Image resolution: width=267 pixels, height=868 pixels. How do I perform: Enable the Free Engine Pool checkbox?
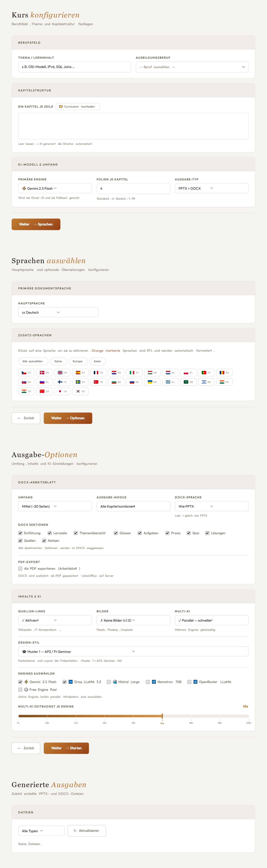click(20, 690)
